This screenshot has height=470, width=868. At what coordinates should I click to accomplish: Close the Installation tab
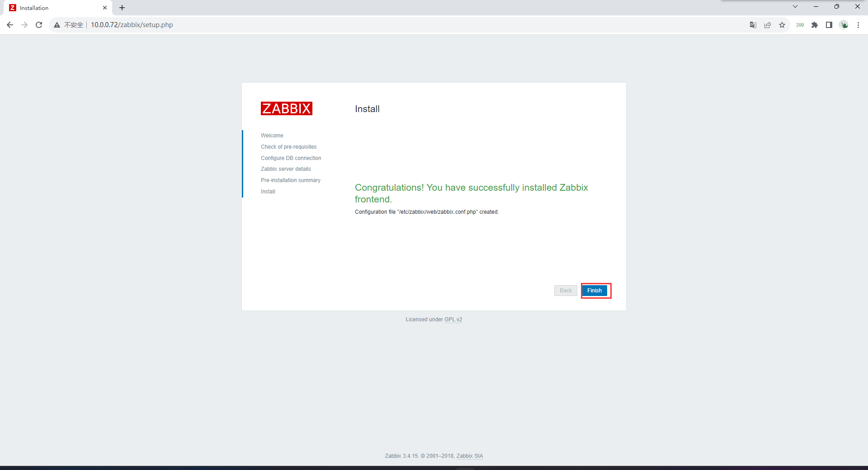click(x=105, y=8)
